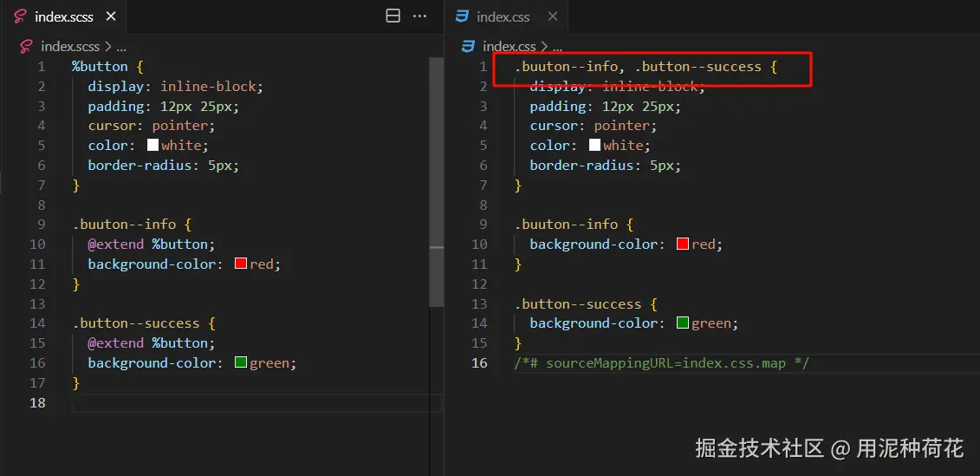Close the index.css tab
This screenshot has height=476, width=980.
(x=553, y=16)
